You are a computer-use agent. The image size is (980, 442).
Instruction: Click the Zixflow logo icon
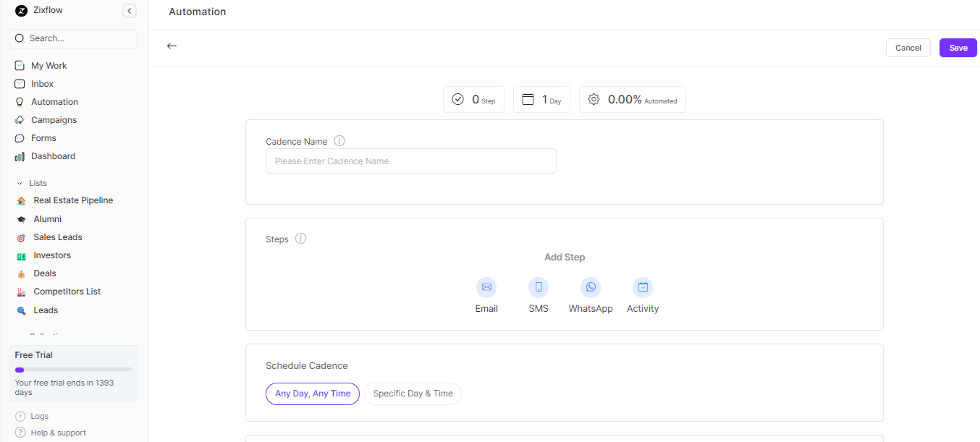[21, 11]
